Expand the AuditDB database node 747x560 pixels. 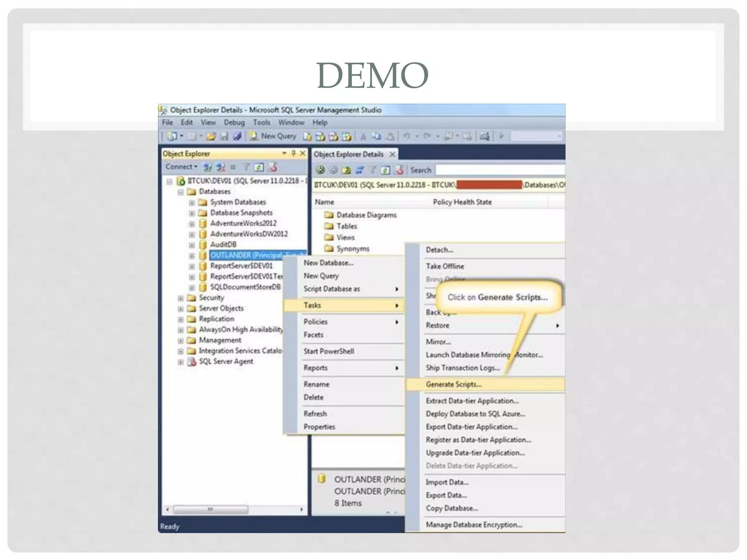(192, 245)
